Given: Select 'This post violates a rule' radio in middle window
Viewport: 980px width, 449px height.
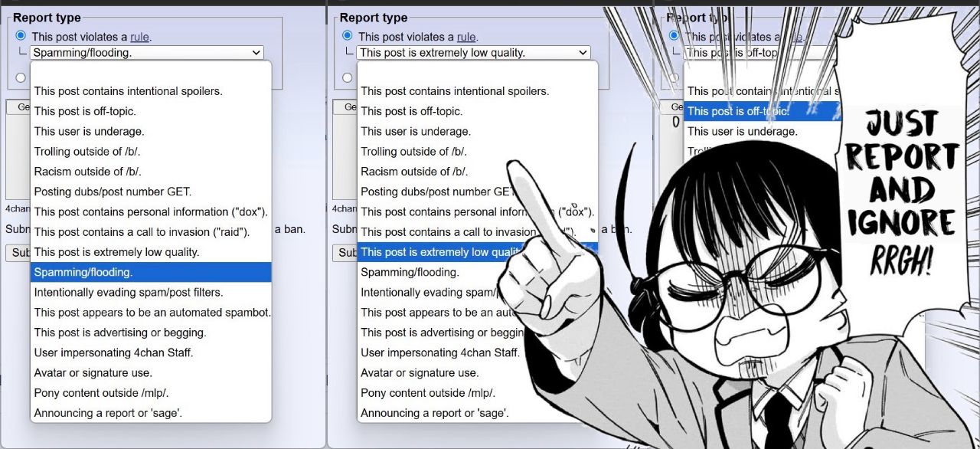Looking at the screenshot, I should 348,36.
